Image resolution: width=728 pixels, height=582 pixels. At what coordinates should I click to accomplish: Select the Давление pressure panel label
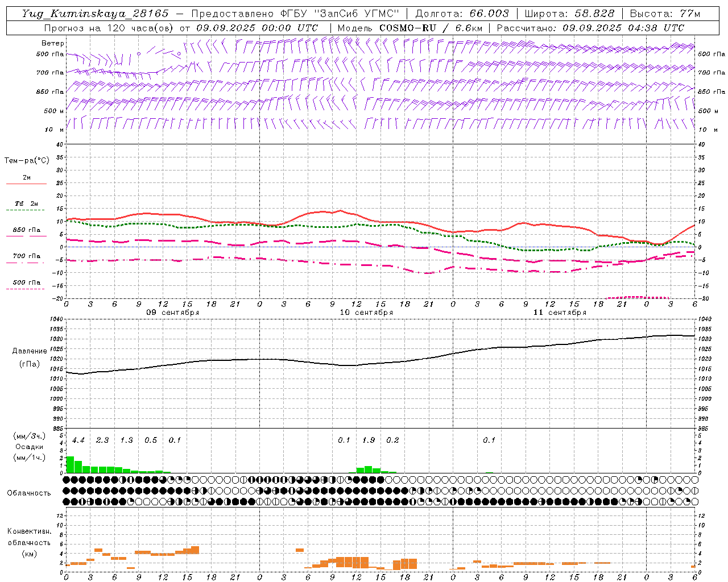[28, 351]
